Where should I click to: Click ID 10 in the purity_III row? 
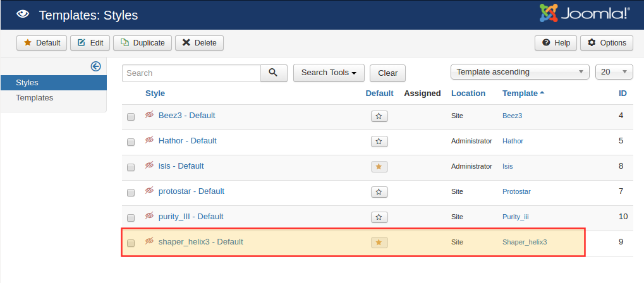pos(623,216)
